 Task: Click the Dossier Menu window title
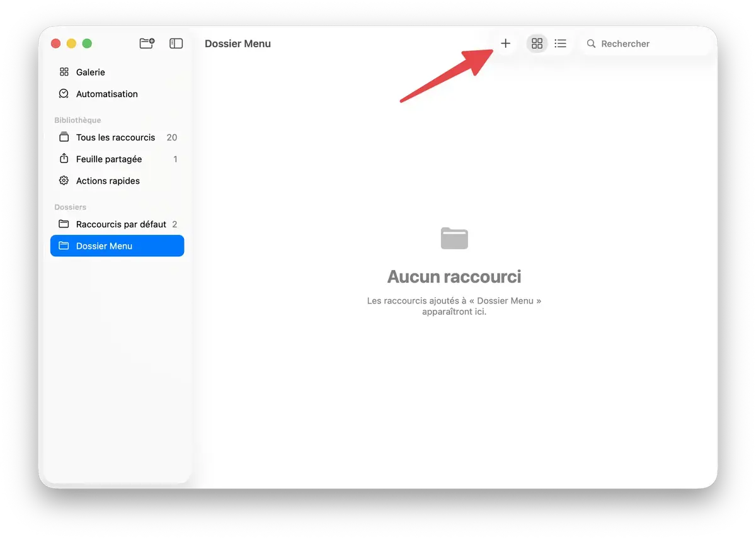click(x=238, y=43)
